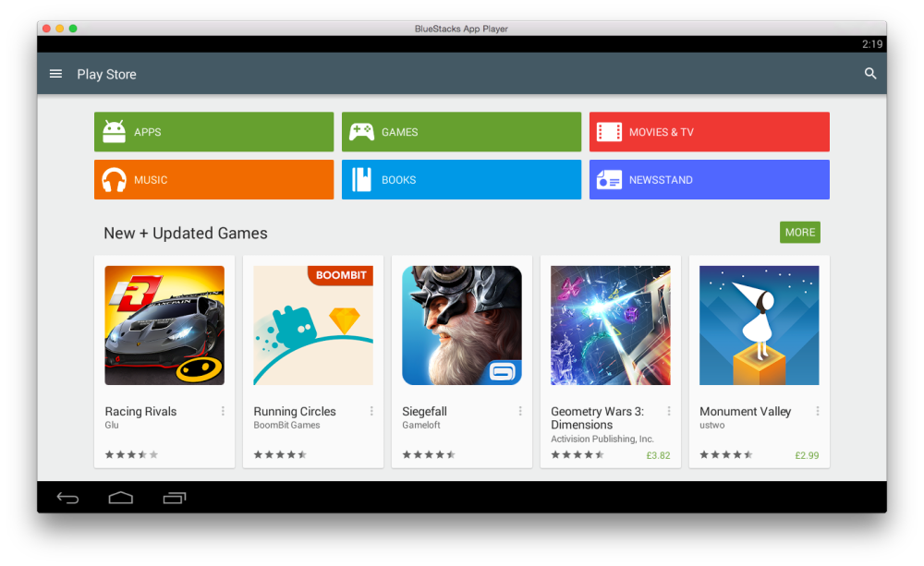Screen dimensions: 924x566
Task: Open the NEWSSTAND section
Action: pyautogui.click(x=709, y=179)
